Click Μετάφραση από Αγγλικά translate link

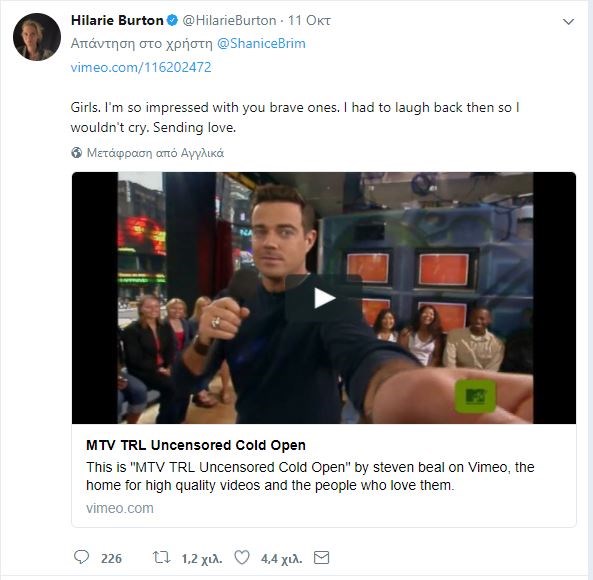(155, 153)
